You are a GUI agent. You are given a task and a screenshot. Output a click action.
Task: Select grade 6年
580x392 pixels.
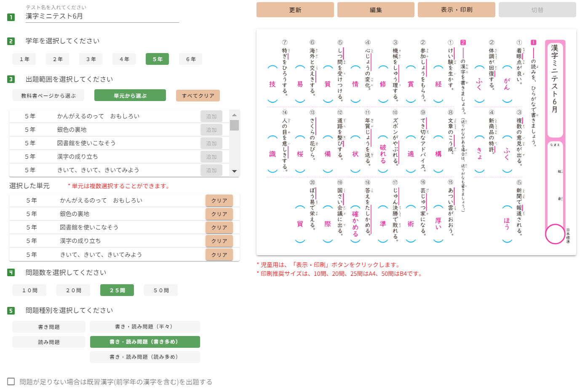tap(191, 59)
